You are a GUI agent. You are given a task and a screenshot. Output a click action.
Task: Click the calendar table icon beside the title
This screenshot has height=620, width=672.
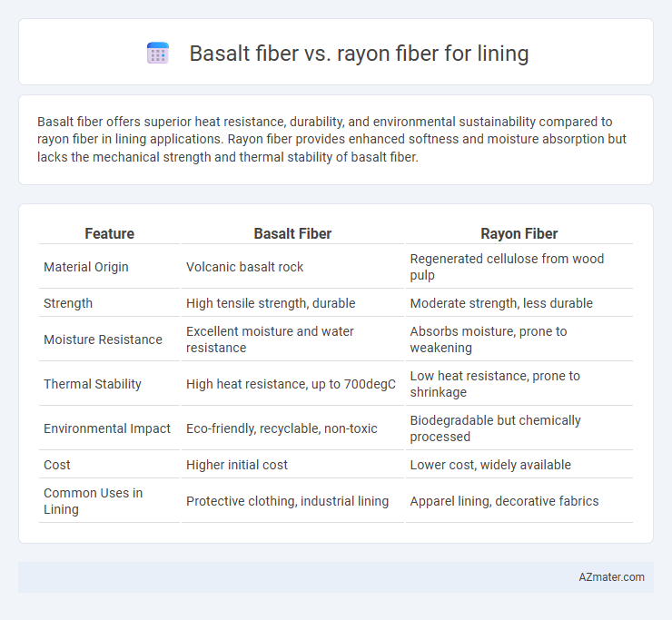point(158,54)
